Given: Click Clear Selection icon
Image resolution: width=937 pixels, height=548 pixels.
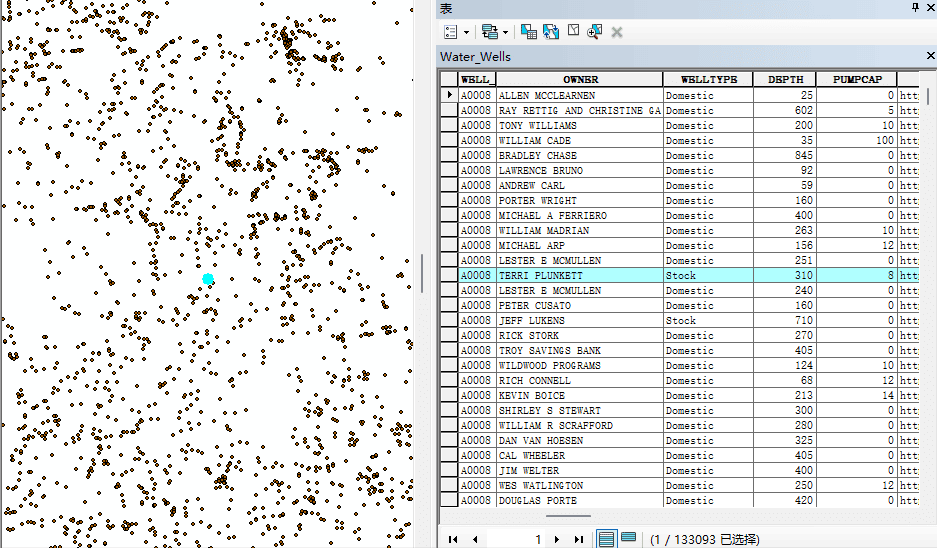Looking at the screenshot, I should pos(573,30).
